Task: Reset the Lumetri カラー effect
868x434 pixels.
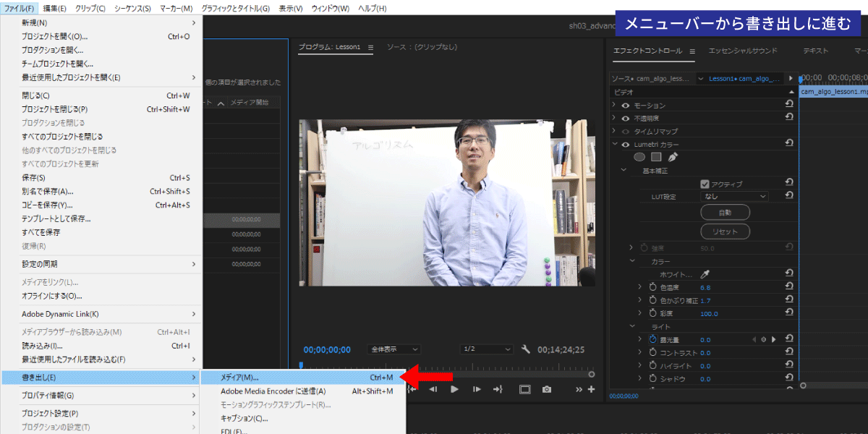Action: tap(789, 144)
